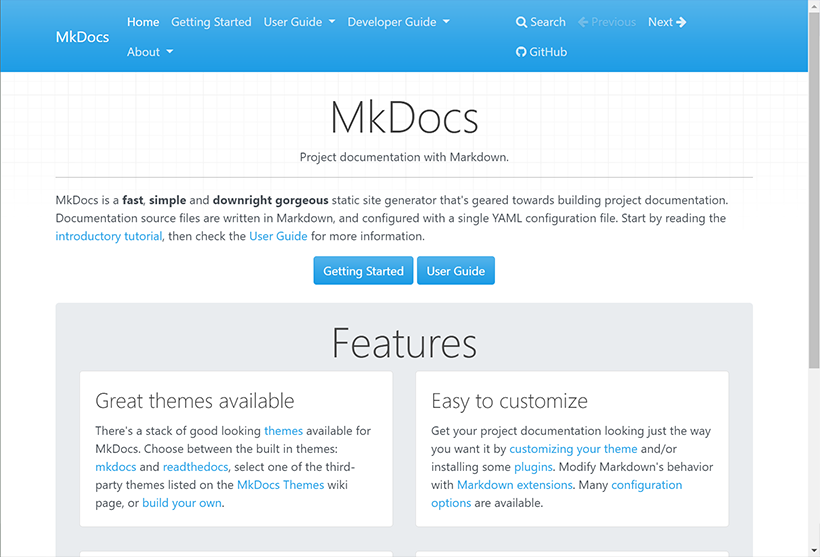Click the page vertical scrollbar thumb

(x=814, y=190)
